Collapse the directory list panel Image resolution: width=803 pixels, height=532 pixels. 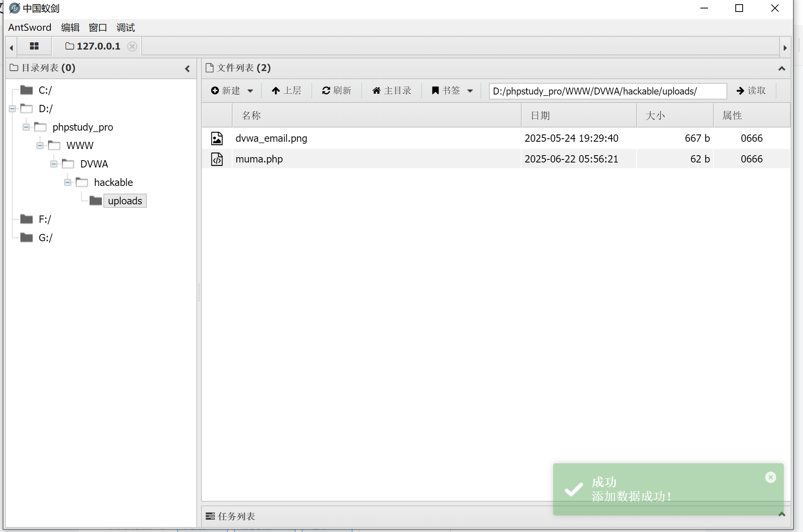pos(188,69)
